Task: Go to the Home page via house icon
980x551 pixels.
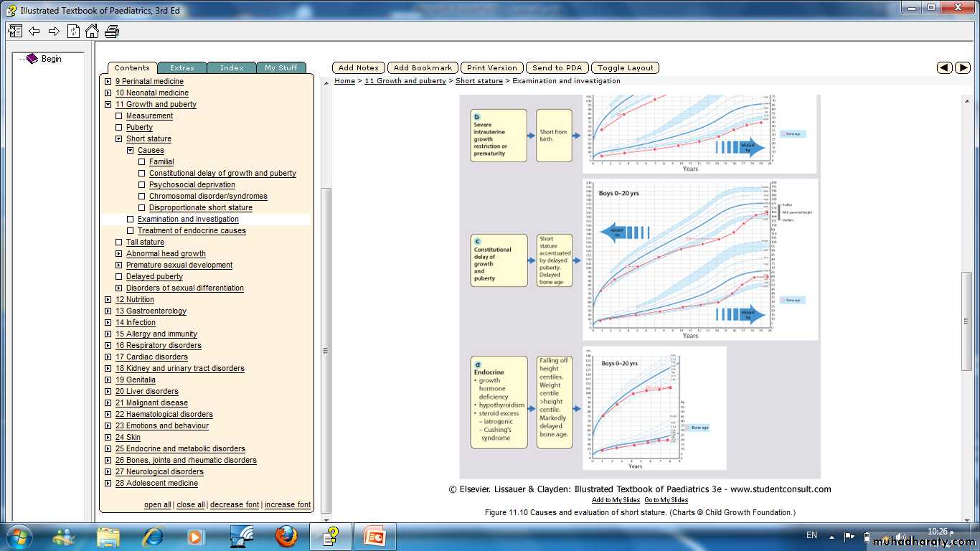Action: click(92, 31)
